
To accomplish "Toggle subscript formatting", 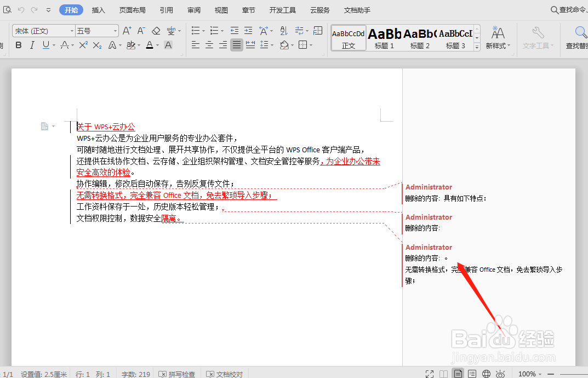I will pyautogui.click(x=97, y=45).
